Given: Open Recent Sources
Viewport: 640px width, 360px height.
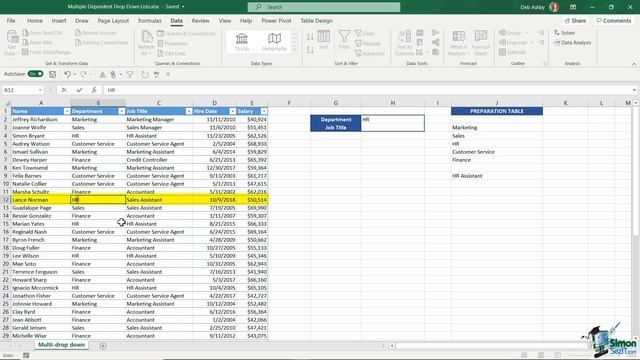Looking at the screenshot, I should [x=96, y=33].
